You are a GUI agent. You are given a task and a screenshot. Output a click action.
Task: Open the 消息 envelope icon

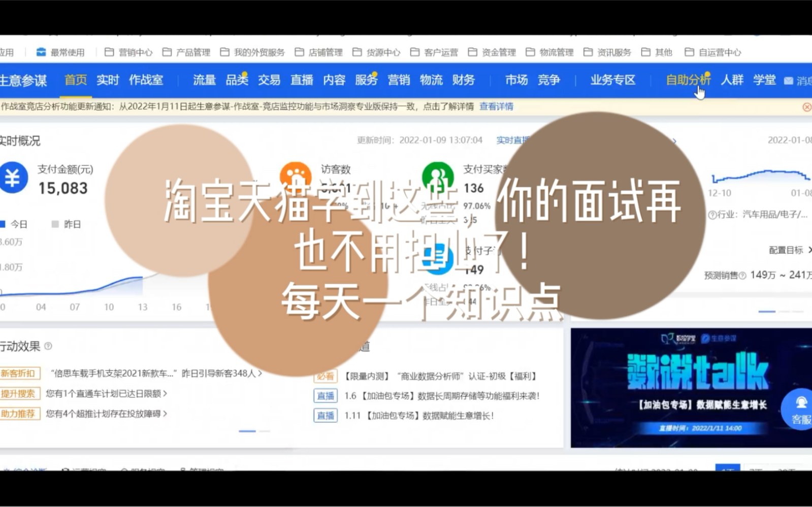click(x=789, y=81)
